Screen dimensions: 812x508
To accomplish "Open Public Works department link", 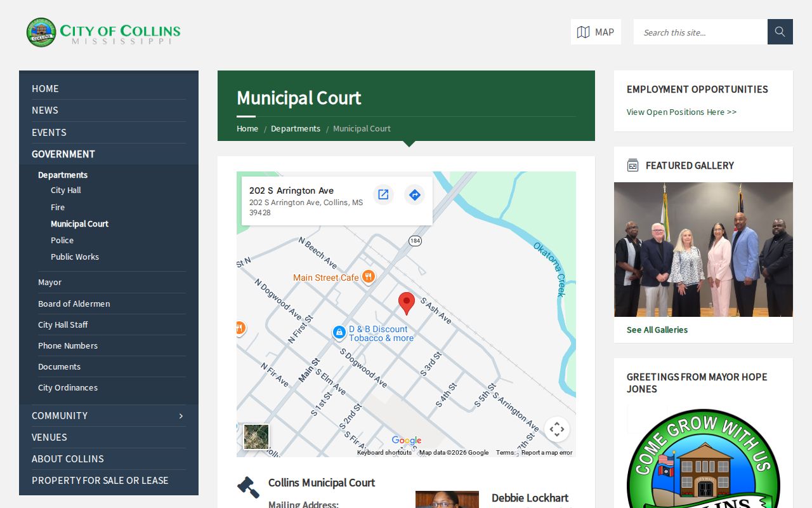I will 75,257.
